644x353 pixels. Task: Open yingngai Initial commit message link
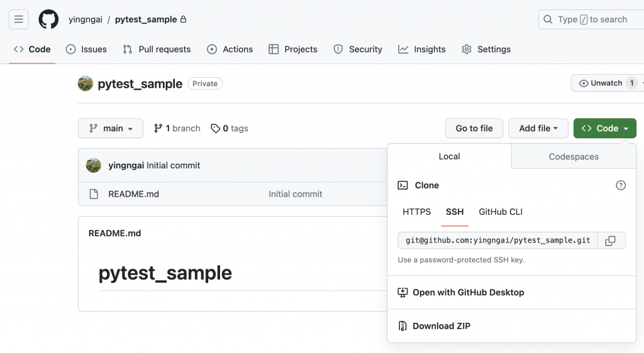174,165
